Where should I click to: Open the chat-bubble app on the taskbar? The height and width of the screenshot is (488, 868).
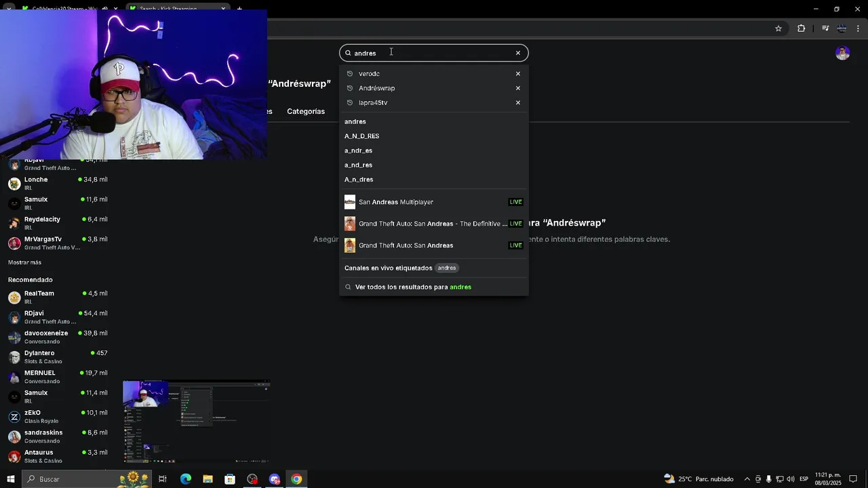pos(275,479)
